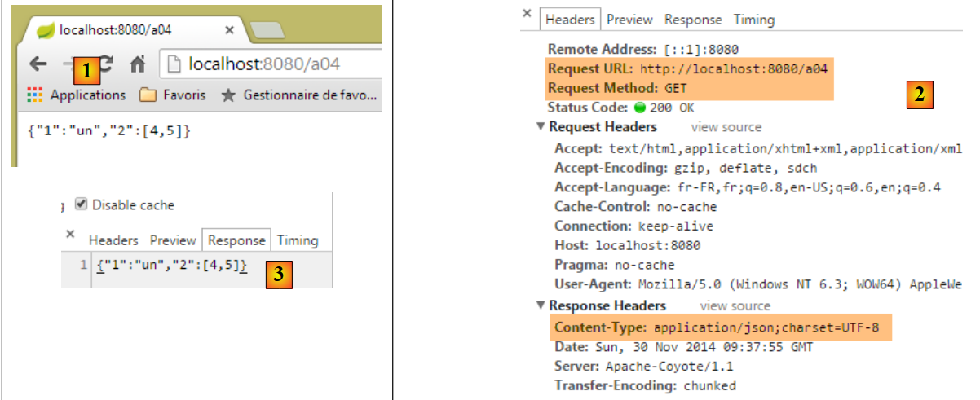Close the localhost:8080/a04 browser tab
Viewport: 980px width, 400px height.
point(229,30)
